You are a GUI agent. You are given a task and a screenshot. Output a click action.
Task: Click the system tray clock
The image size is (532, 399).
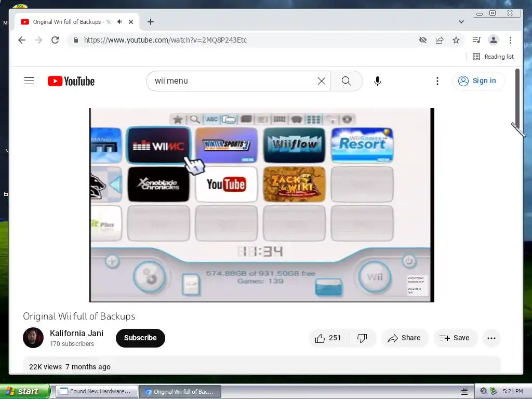513,391
